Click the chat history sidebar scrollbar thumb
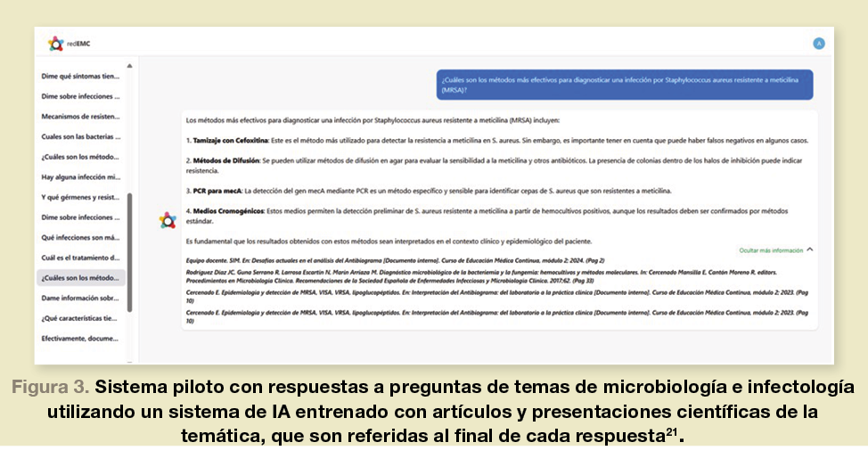 tap(130, 251)
